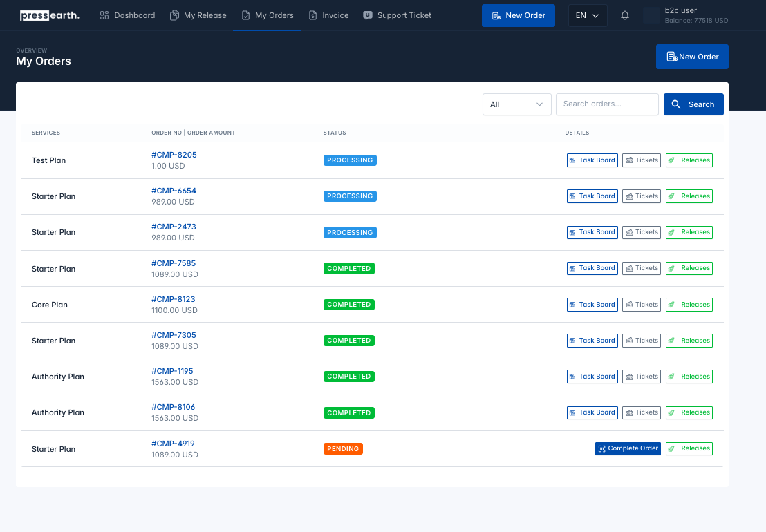
Task: Click New Order button beside My Orders heading
Action: 692,57
